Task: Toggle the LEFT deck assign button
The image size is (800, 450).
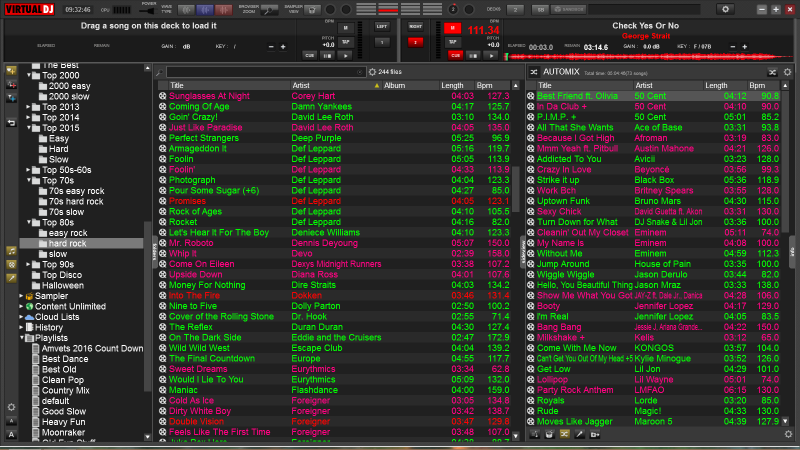Action: [x=381, y=25]
